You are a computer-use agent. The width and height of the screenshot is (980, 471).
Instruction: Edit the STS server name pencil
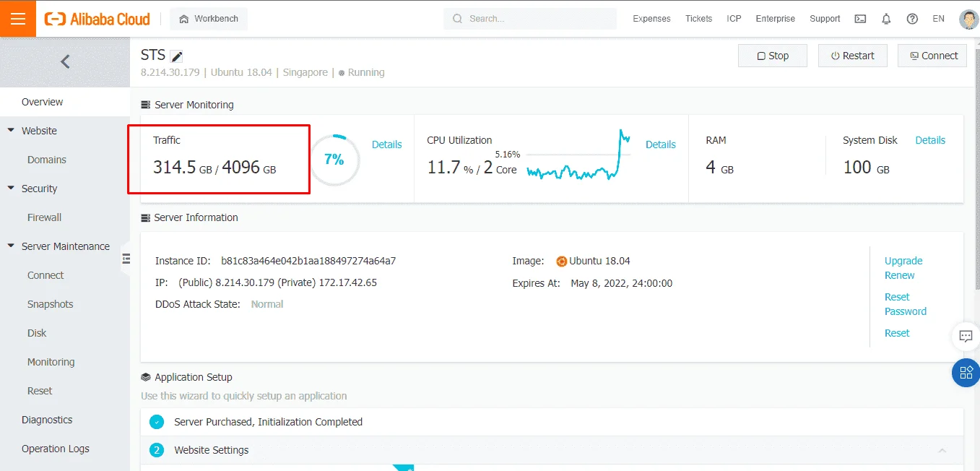coord(177,56)
